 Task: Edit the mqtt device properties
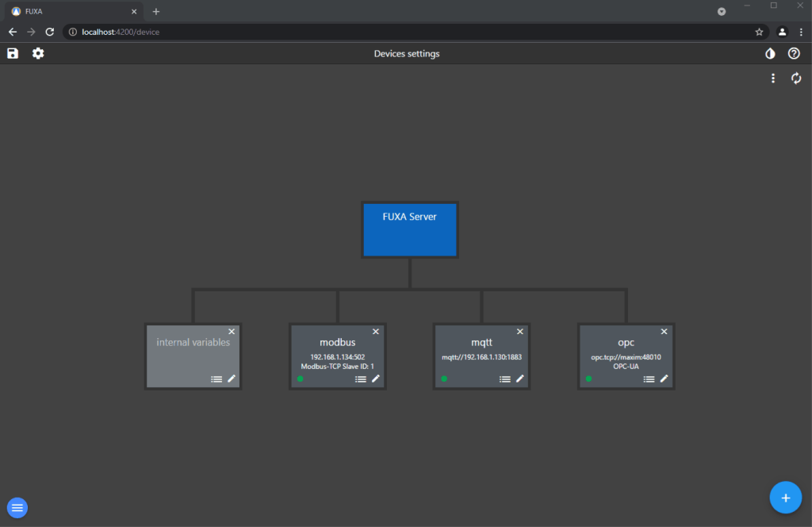[520, 379]
